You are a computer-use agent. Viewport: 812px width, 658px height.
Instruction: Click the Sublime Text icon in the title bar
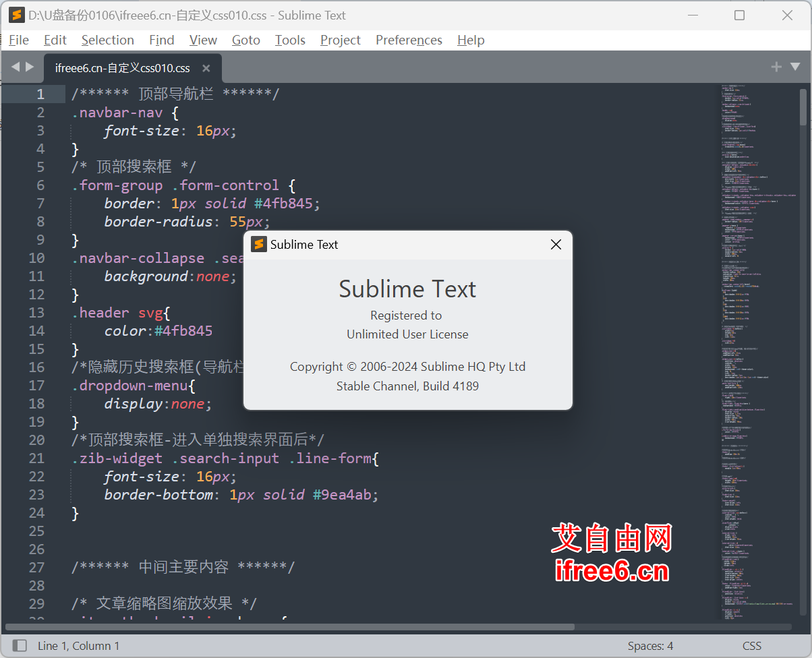tap(17, 16)
